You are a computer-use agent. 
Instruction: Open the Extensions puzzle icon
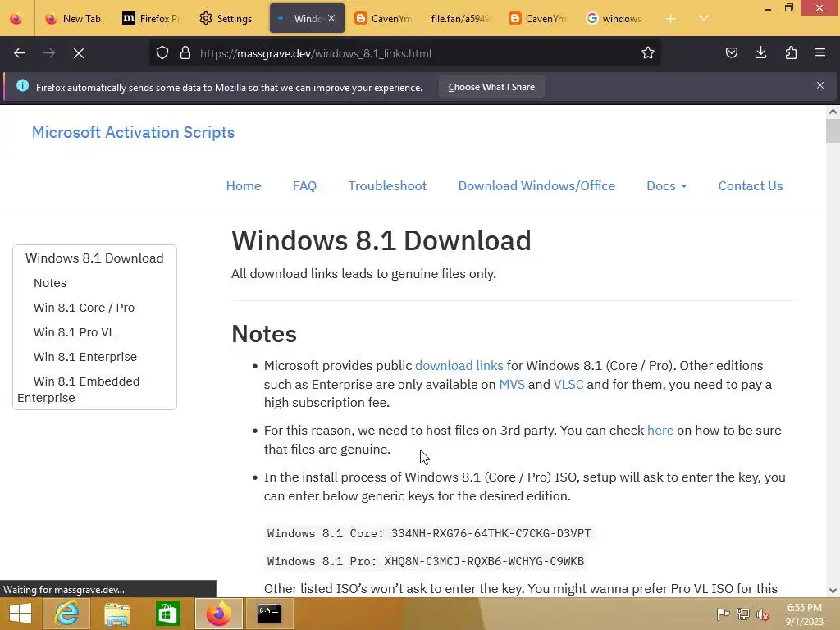pos(791,53)
